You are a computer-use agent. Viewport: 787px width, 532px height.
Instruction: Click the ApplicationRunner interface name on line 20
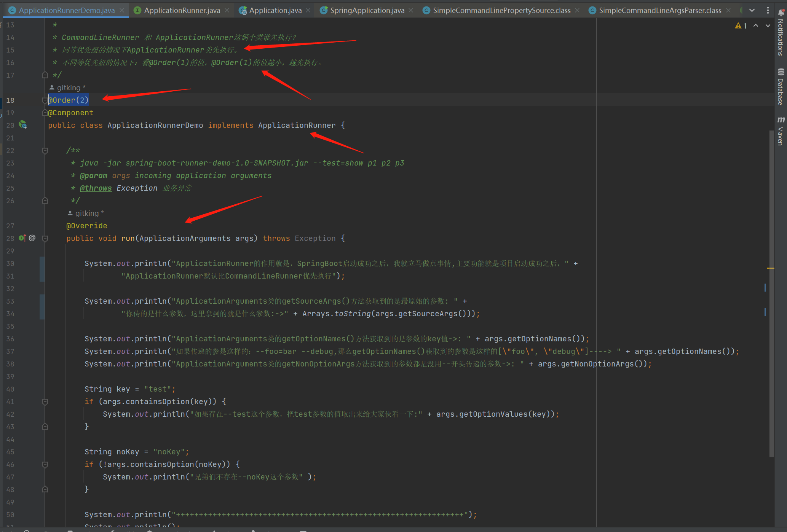tap(297, 125)
